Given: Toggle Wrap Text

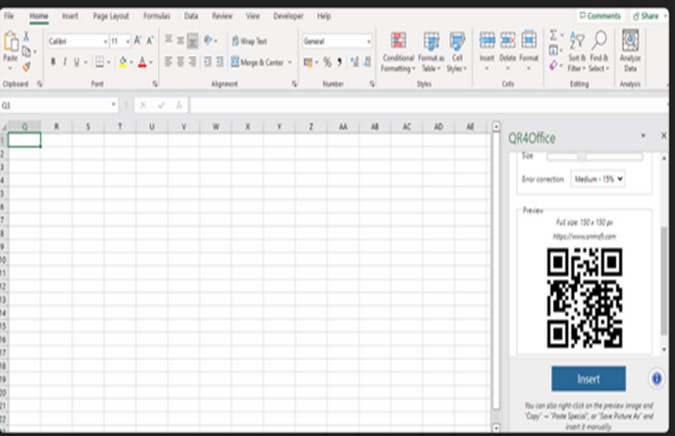Looking at the screenshot, I should 250,41.
